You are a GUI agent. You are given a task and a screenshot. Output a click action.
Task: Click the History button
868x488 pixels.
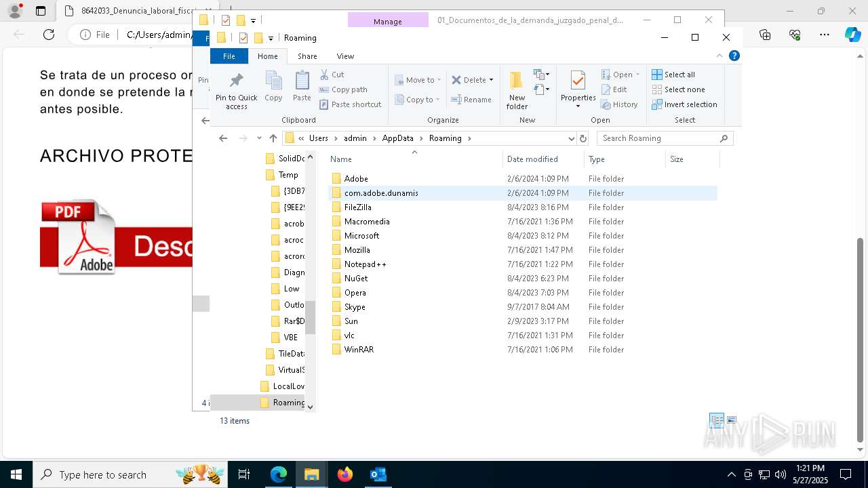click(620, 104)
